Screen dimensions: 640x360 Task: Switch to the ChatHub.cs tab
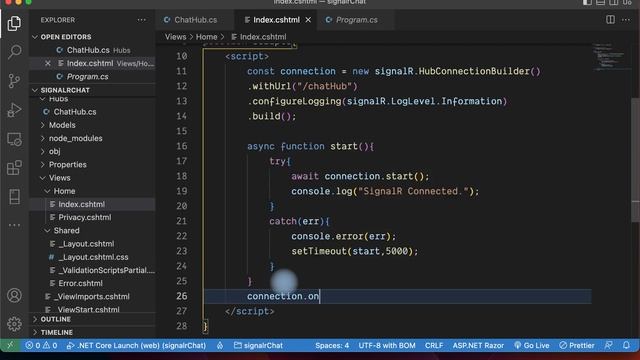(x=195, y=20)
